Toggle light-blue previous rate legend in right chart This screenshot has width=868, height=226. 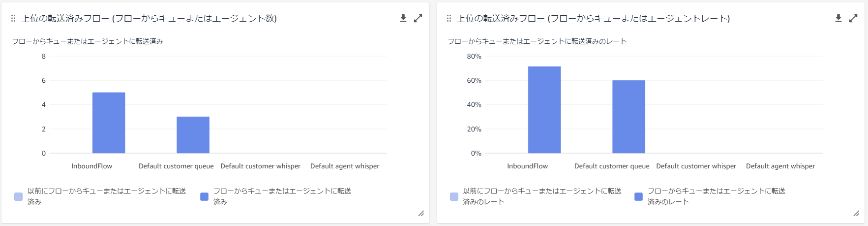(454, 196)
